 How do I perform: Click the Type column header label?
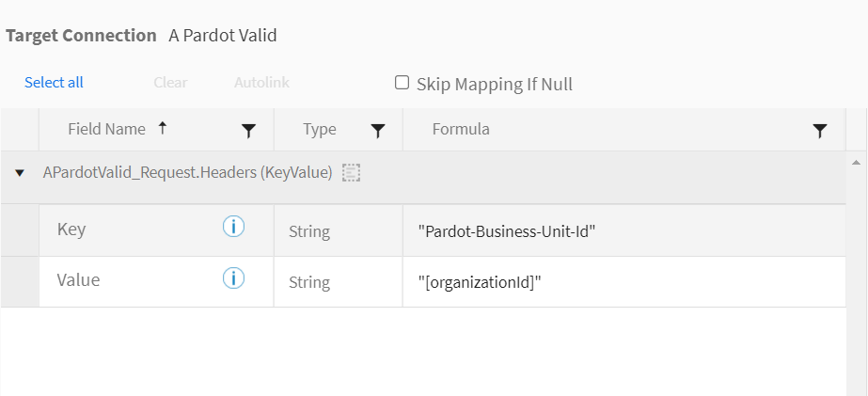[x=320, y=129]
